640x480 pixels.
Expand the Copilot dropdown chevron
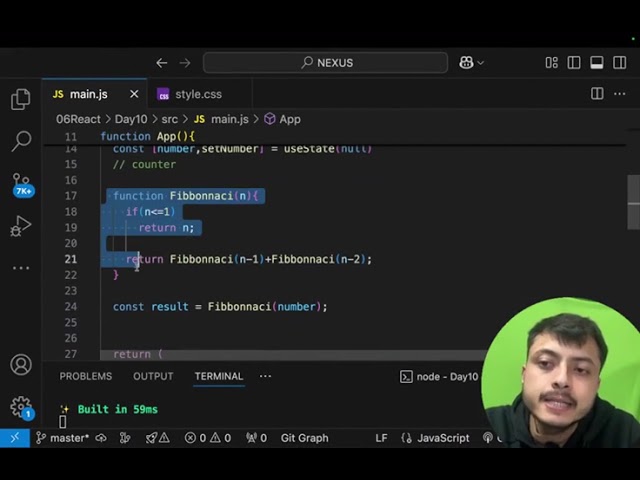pyautogui.click(x=481, y=63)
